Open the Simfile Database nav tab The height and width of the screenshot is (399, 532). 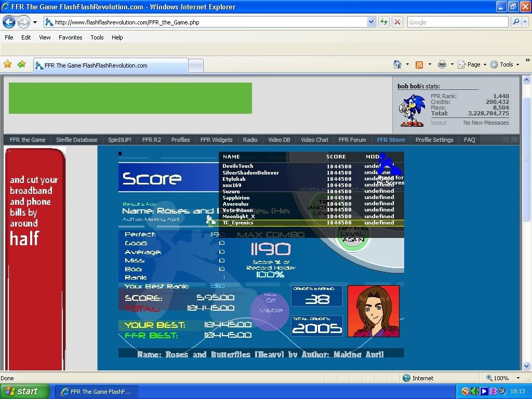click(76, 140)
